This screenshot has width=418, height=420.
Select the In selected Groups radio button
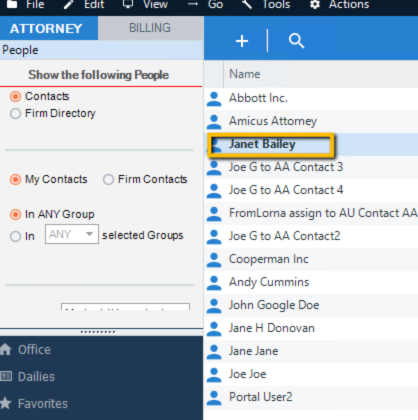pos(15,236)
